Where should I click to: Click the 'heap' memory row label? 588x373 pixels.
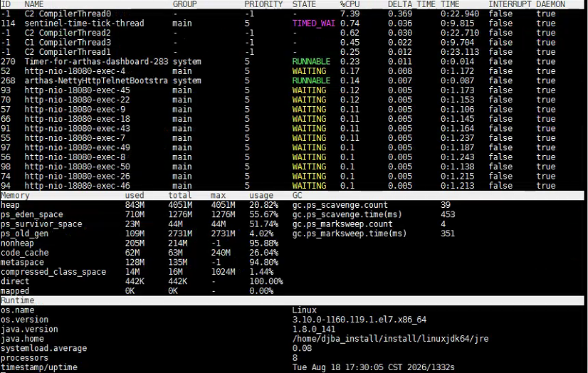point(10,205)
